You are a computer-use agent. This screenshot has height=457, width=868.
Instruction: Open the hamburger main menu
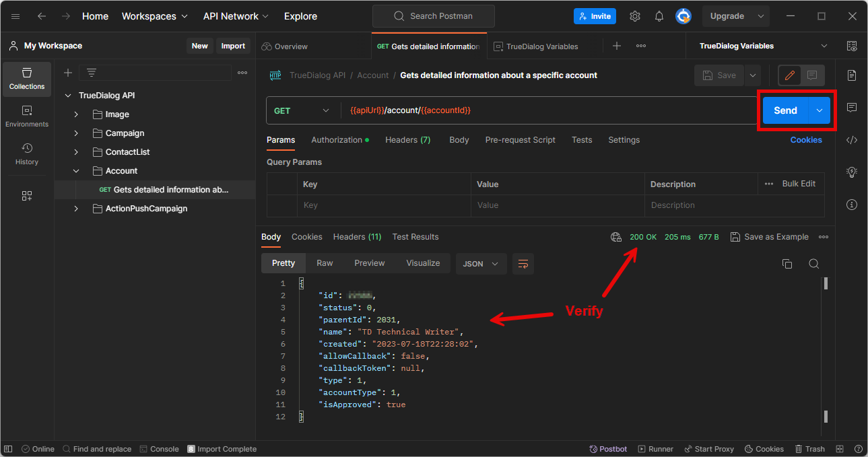point(15,16)
